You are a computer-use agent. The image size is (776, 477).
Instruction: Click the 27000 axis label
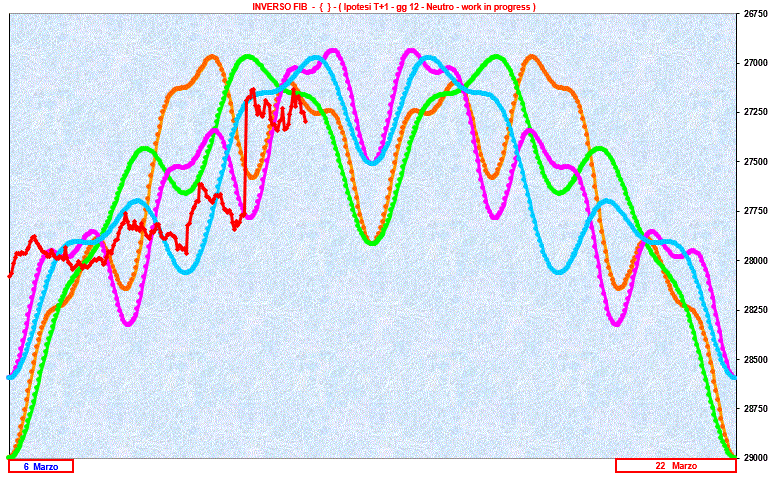[x=755, y=63]
